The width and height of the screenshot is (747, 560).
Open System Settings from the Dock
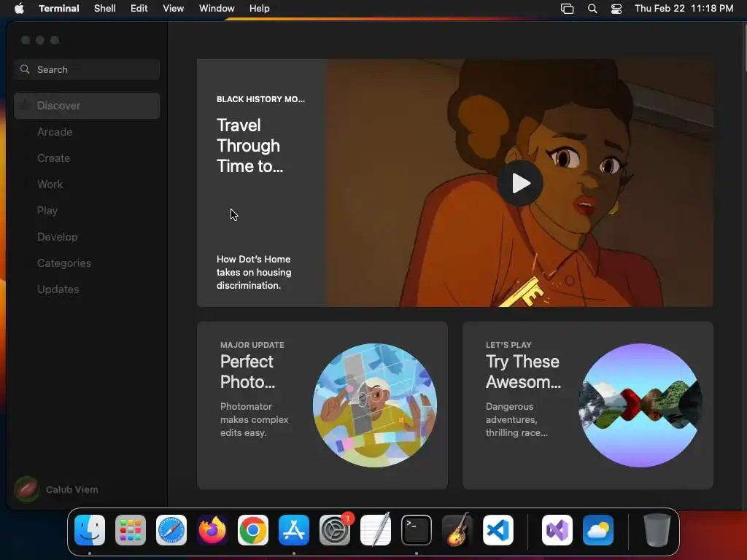tap(335, 530)
